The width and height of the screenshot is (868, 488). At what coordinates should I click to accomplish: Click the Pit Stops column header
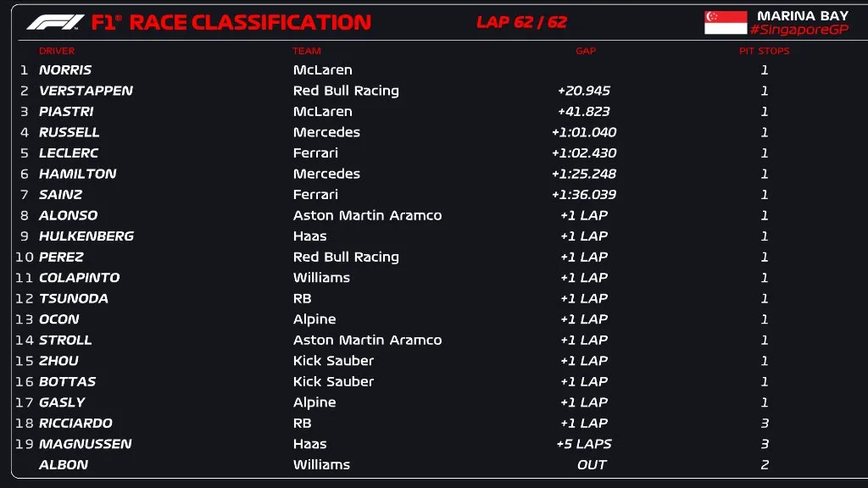pyautogui.click(x=764, y=51)
